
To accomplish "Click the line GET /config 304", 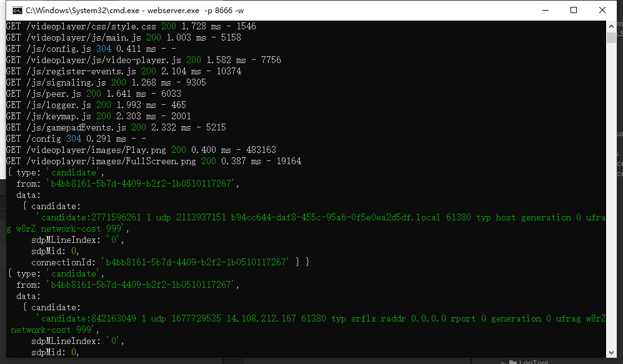I will (76, 139).
